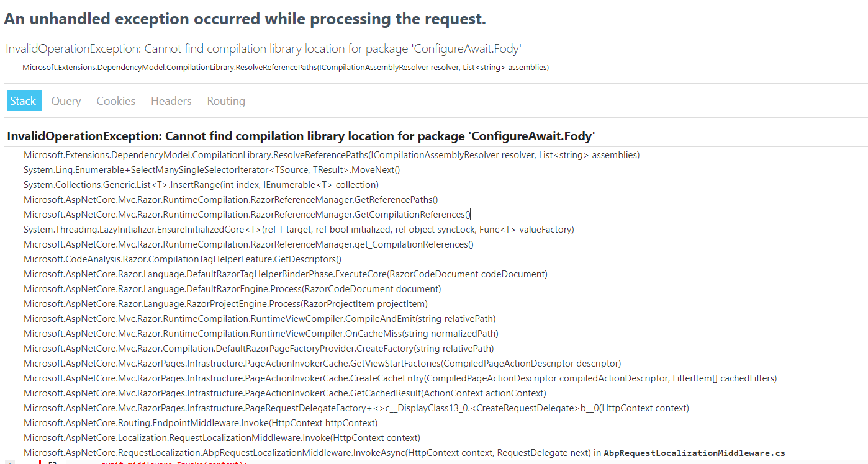868x464 pixels.
Task: Open the Routing tab
Action: (225, 100)
